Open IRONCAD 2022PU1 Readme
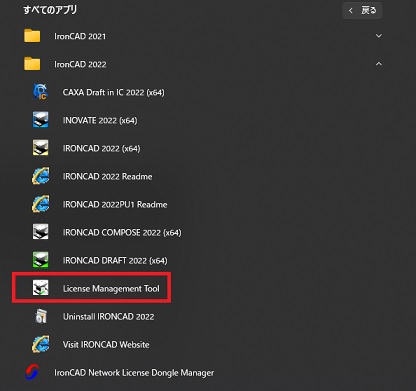The width and height of the screenshot is (416, 391). tap(115, 204)
